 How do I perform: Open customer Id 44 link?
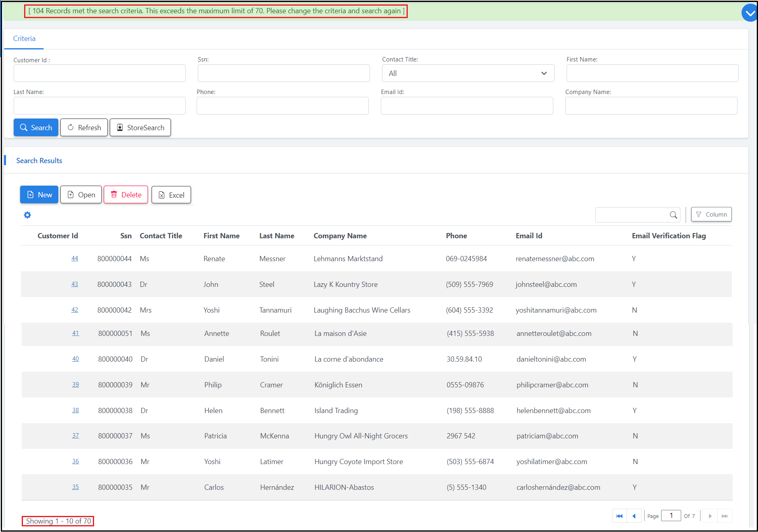tap(75, 258)
